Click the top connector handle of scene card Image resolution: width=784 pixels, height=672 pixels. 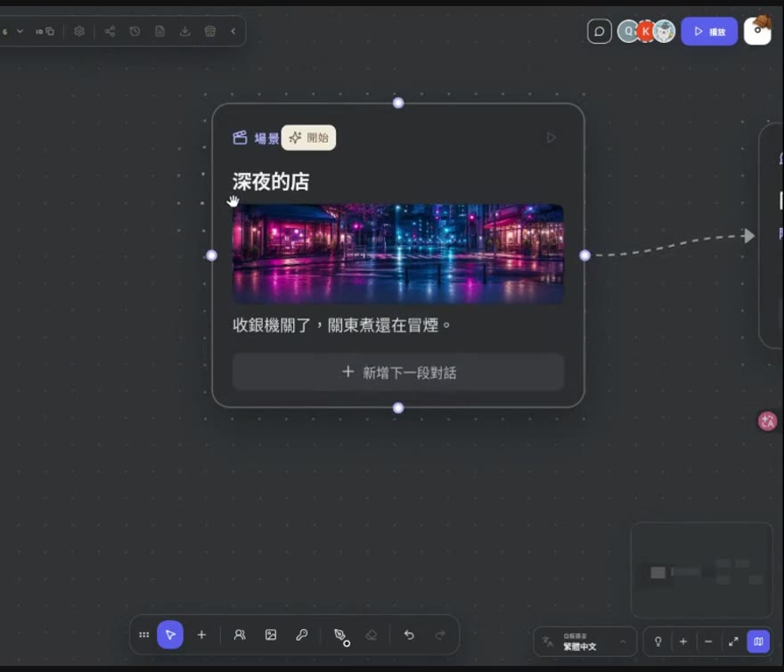[398, 103]
